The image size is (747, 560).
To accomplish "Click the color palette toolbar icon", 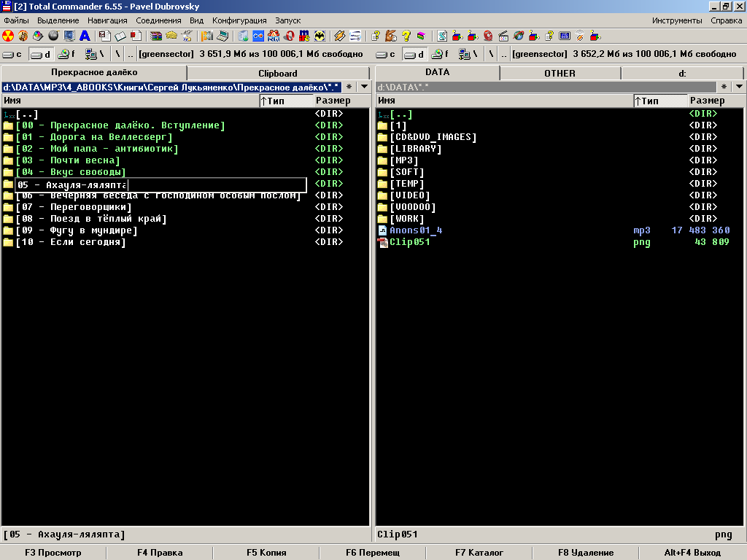I will pos(38,36).
